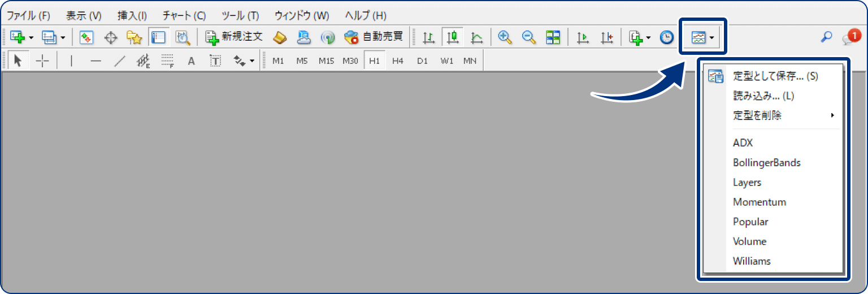Click the zoom out magnifier icon
This screenshot has width=868, height=294.
pos(529,37)
